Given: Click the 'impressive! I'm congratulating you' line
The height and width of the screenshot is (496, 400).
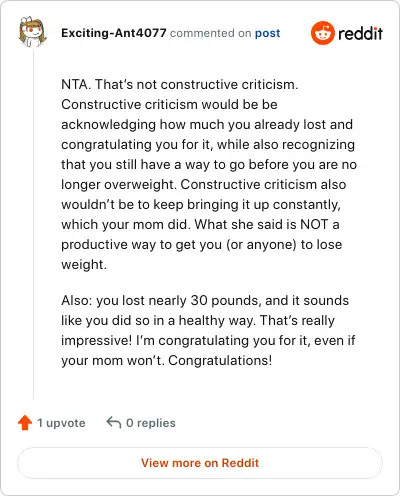Looking at the screenshot, I should click(208, 341).
